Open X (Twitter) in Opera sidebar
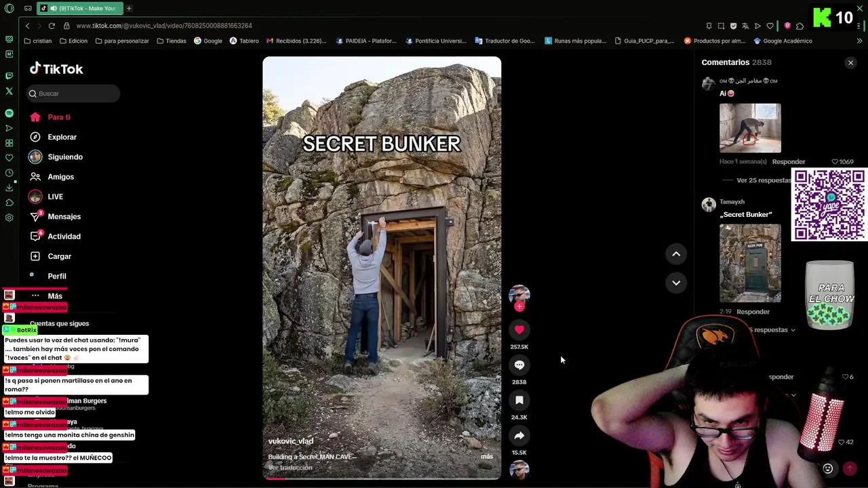868x488 pixels. tap(9, 91)
